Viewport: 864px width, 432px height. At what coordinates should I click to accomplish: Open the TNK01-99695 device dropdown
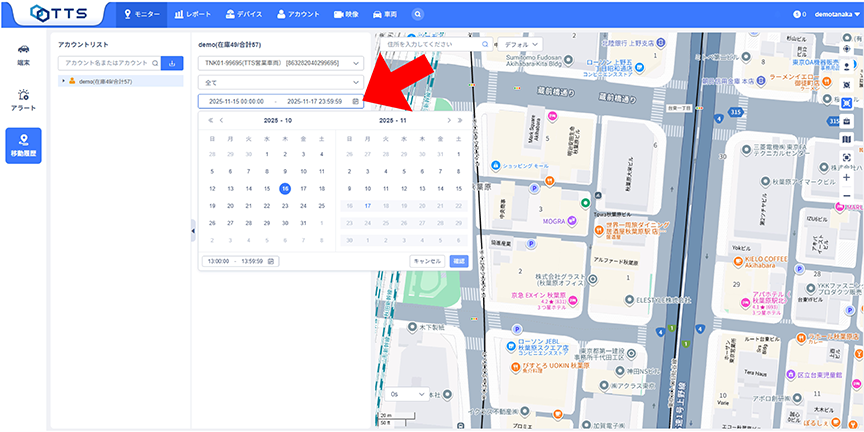click(280, 63)
